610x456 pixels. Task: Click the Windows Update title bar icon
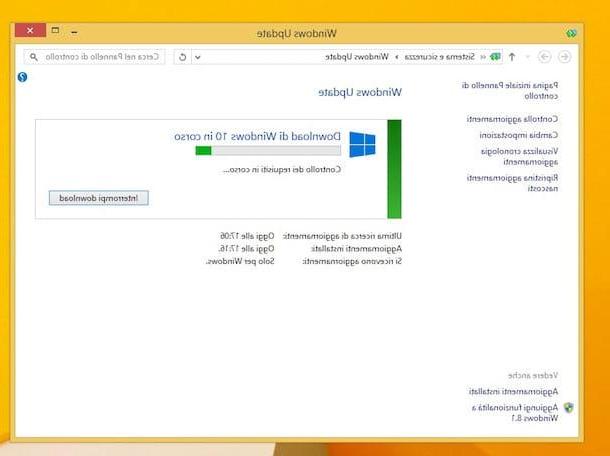[571, 33]
